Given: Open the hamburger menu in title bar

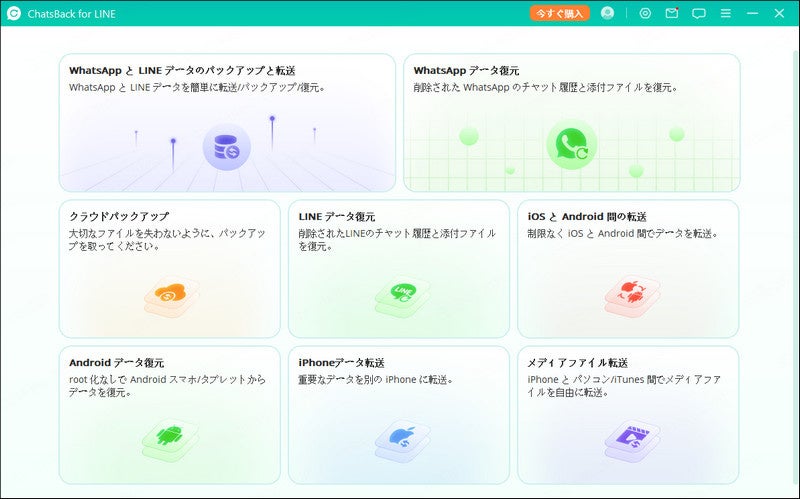Looking at the screenshot, I should point(726,13).
